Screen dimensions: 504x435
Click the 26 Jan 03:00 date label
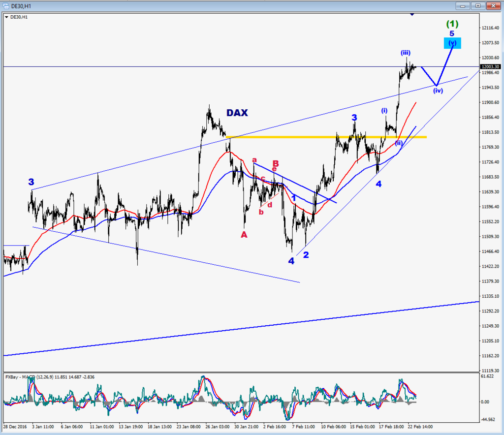pos(218,427)
